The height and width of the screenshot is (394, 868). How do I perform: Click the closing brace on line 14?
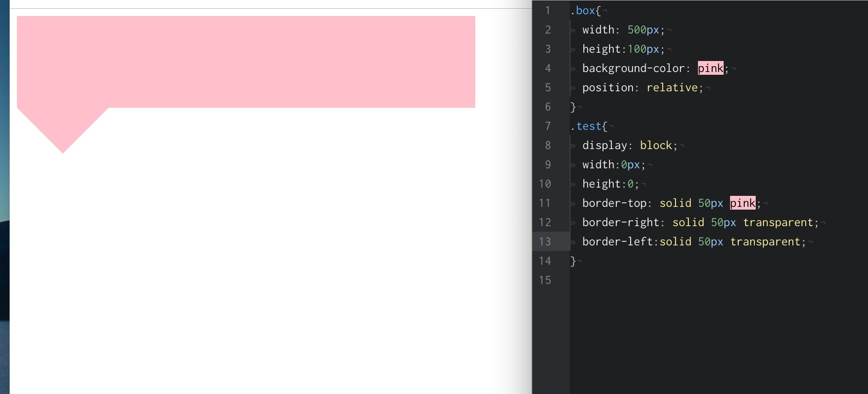coord(573,261)
